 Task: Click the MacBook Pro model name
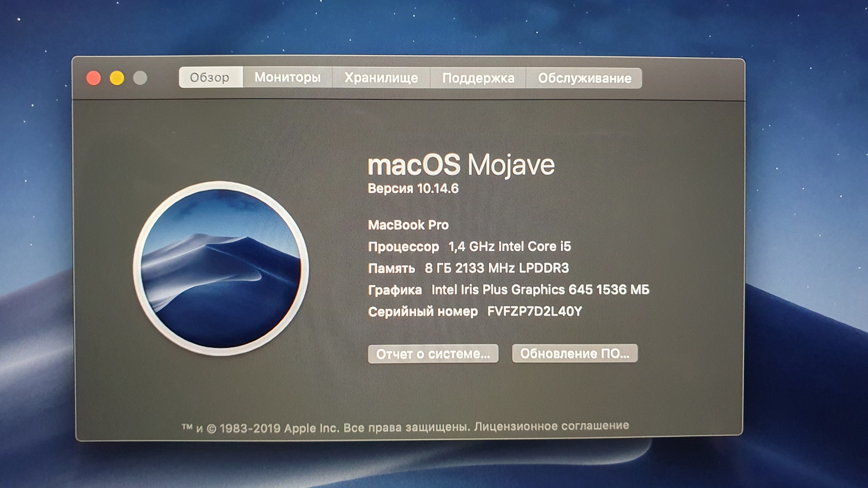(x=408, y=225)
